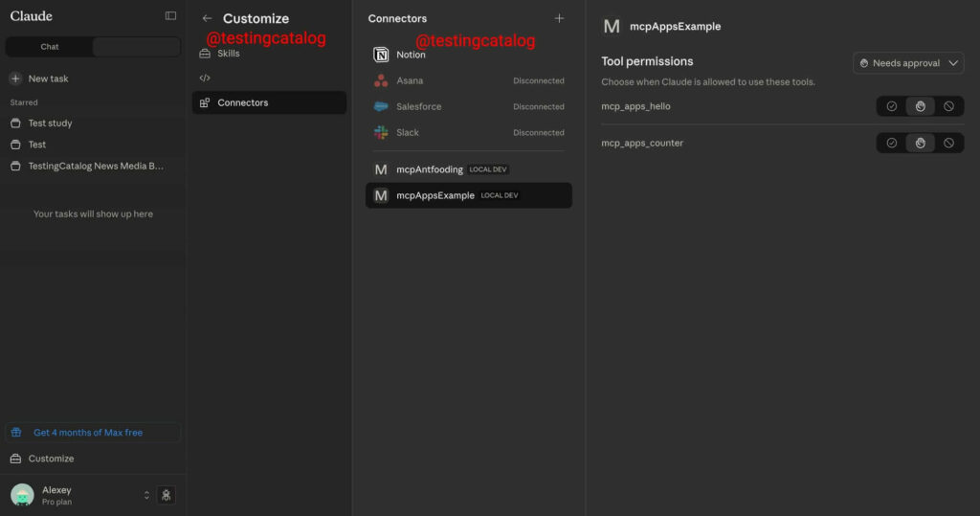
Task: Block the mcp_apps_counter tool
Action: (x=948, y=144)
